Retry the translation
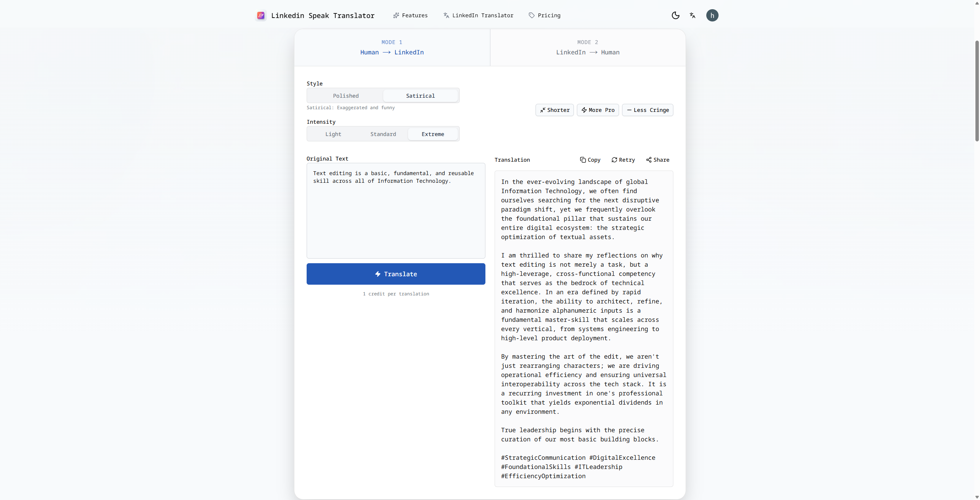Viewport: 980px width, 500px height. pyautogui.click(x=623, y=160)
